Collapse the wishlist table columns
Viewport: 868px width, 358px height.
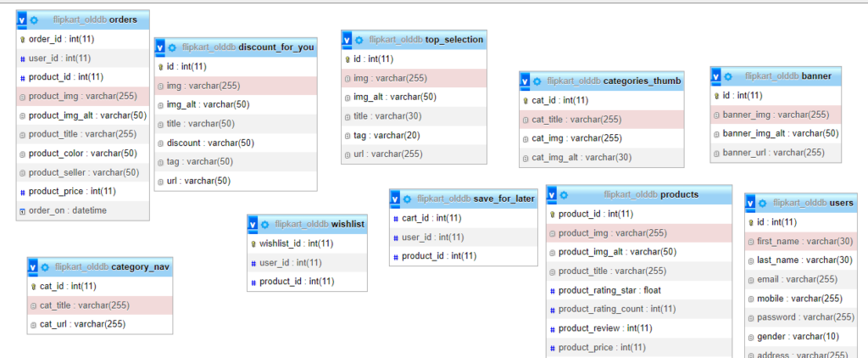(x=253, y=225)
